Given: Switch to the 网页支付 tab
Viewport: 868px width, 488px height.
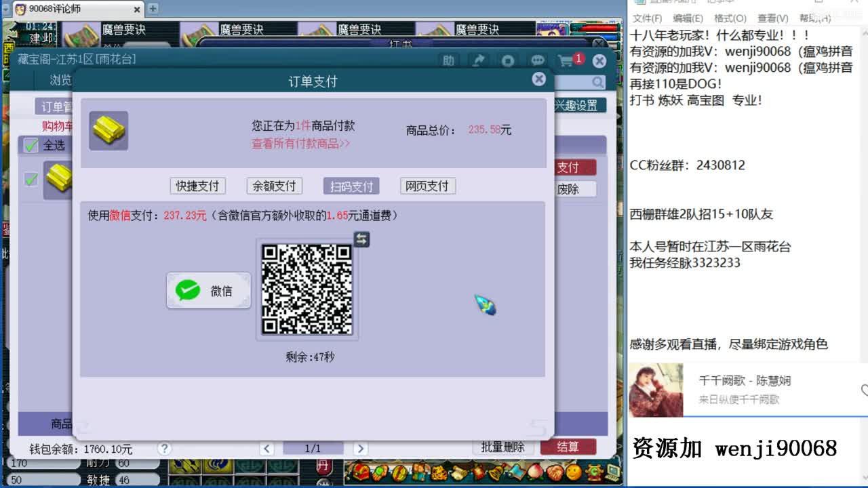Looking at the screenshot, I should click(x=427, y=186).
